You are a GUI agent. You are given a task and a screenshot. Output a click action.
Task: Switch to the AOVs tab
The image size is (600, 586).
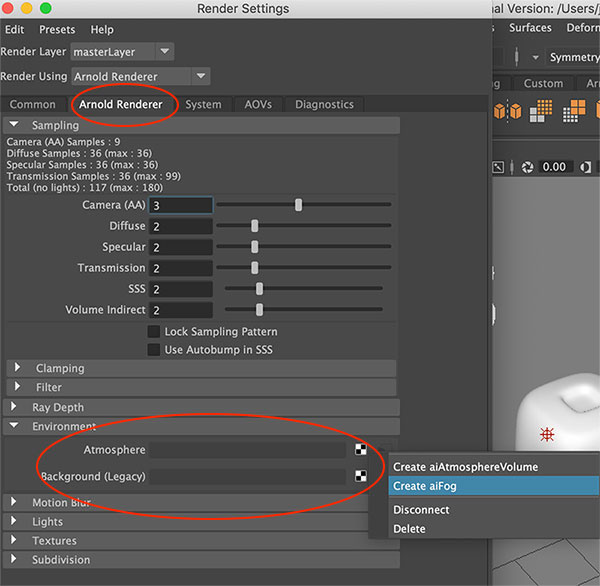coord(258,104)
